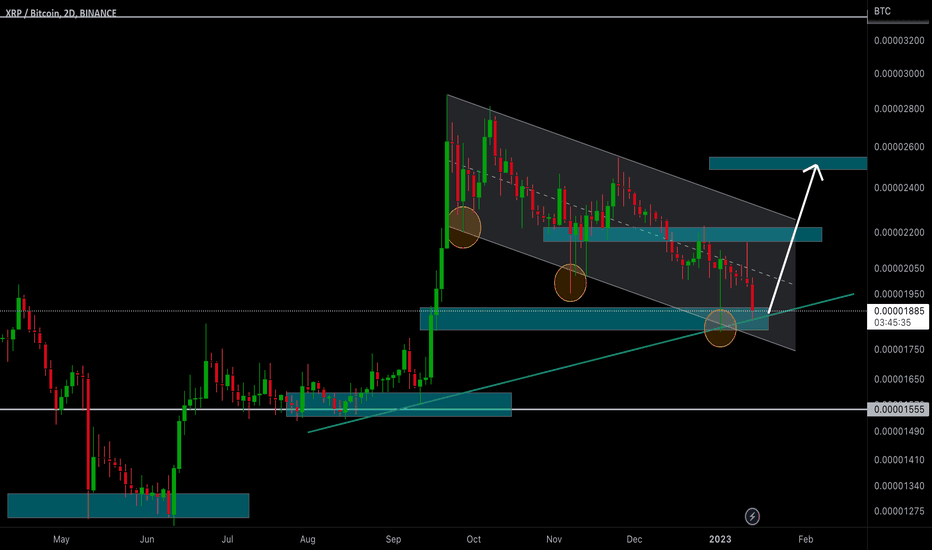The image size is (932, 550).
Task: Open the XRP / Bitcoin symbol title
Action: point(61,12)
